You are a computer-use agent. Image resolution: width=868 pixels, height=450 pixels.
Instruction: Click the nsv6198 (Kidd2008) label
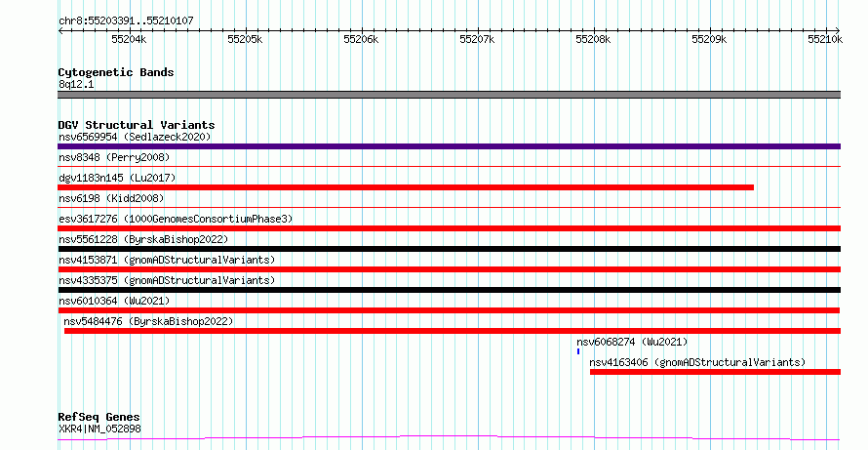point(111,198)
